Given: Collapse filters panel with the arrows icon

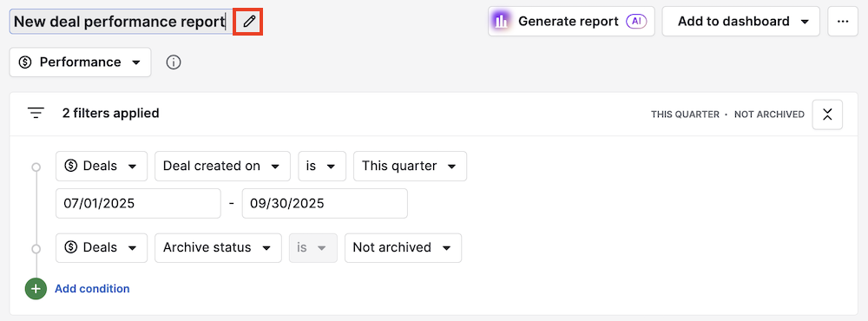Looking at the screenshot, I should tap(827, 115).
